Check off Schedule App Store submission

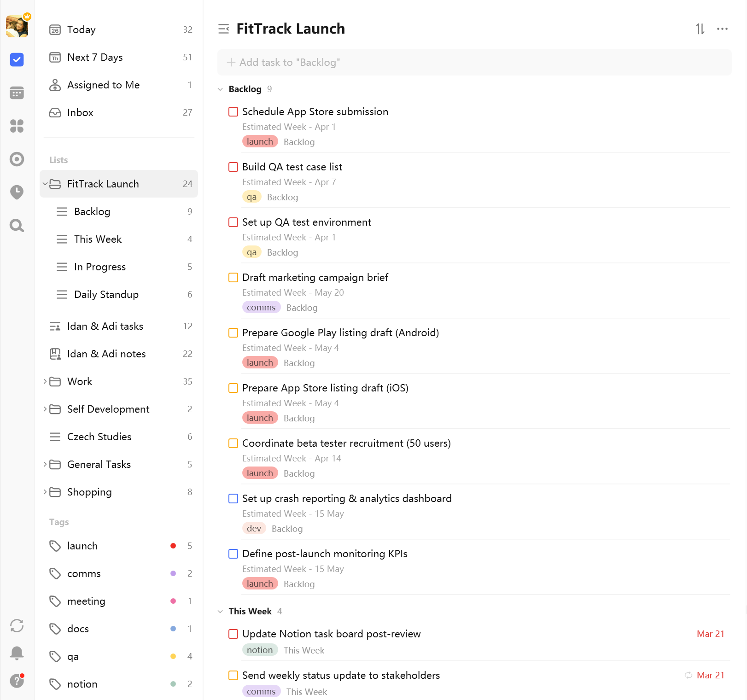233,112
